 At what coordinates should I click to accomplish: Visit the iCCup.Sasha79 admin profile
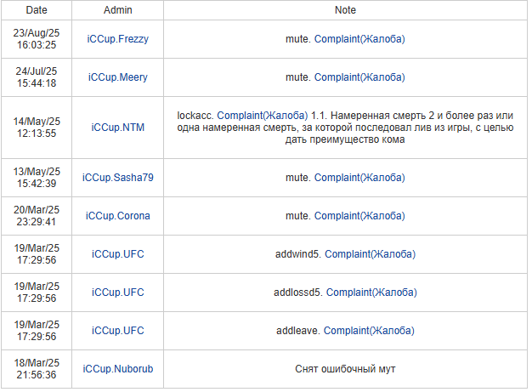[x=117, y=178]
